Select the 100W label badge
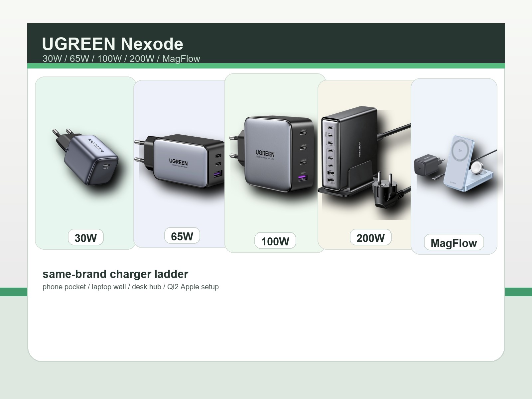Screen dimensions: 532x399 pos(275,241)
